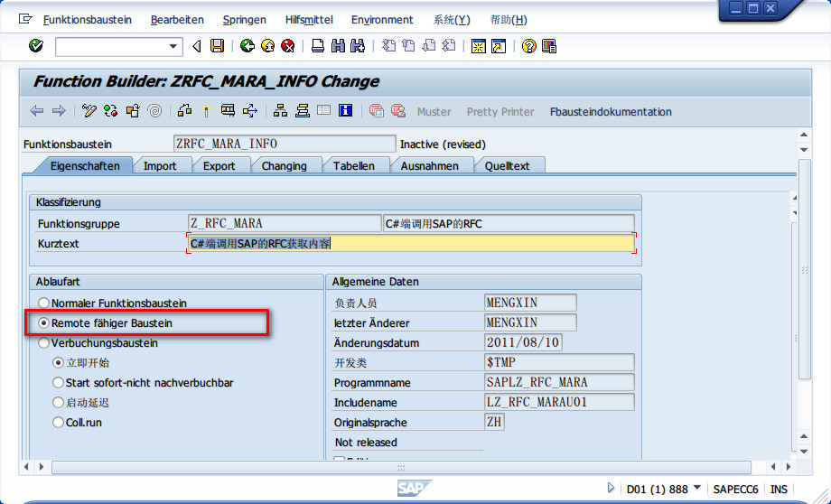The image size is (831, 504).
Task: Click the Enhance spiral icon
Action: 154,111
